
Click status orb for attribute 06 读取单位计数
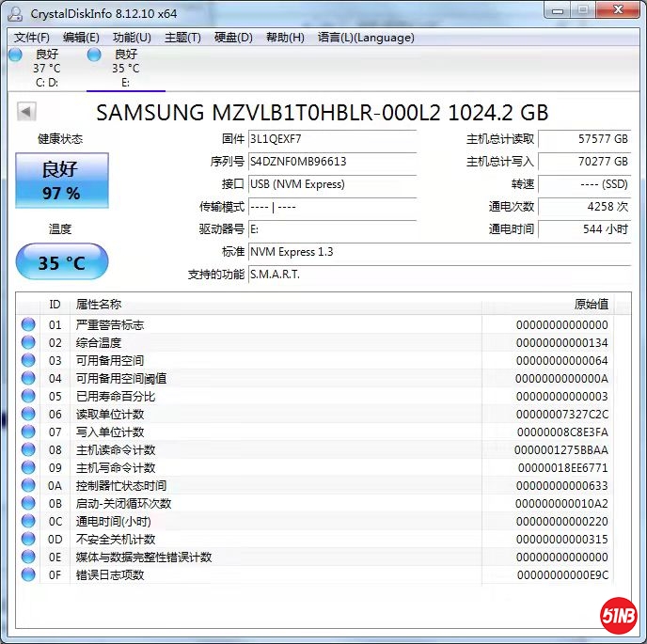click(x=28, y=414)
